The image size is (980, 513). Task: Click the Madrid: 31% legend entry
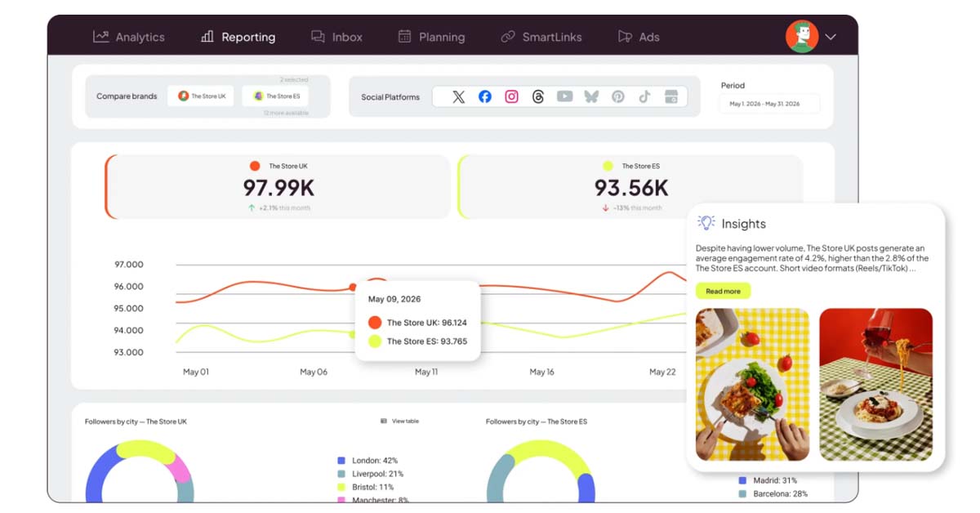[768, 480]
